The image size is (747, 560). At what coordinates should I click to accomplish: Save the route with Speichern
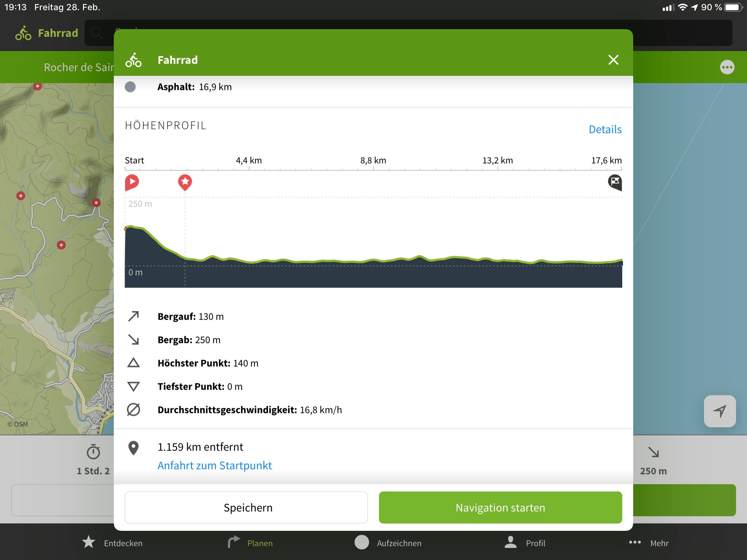click(x=246, y=507)
